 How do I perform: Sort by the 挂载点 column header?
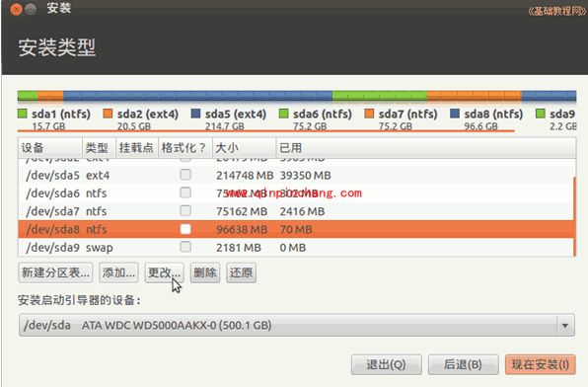137,148
